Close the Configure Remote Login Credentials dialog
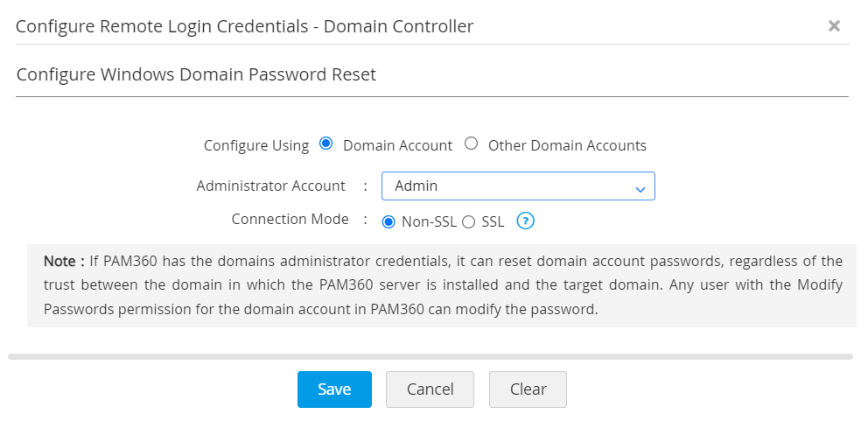The width and height of the screenshot is (868, 421). click(834, 26)
